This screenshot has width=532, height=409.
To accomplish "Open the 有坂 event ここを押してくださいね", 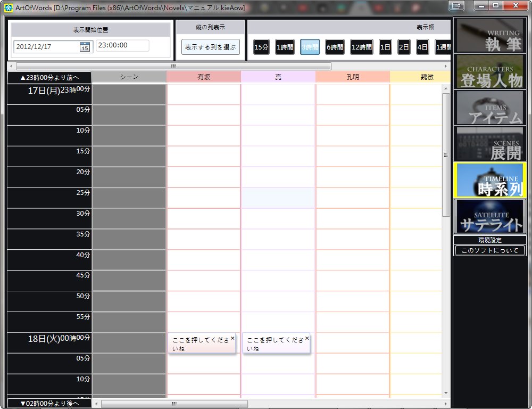I will tap(202, 343).
